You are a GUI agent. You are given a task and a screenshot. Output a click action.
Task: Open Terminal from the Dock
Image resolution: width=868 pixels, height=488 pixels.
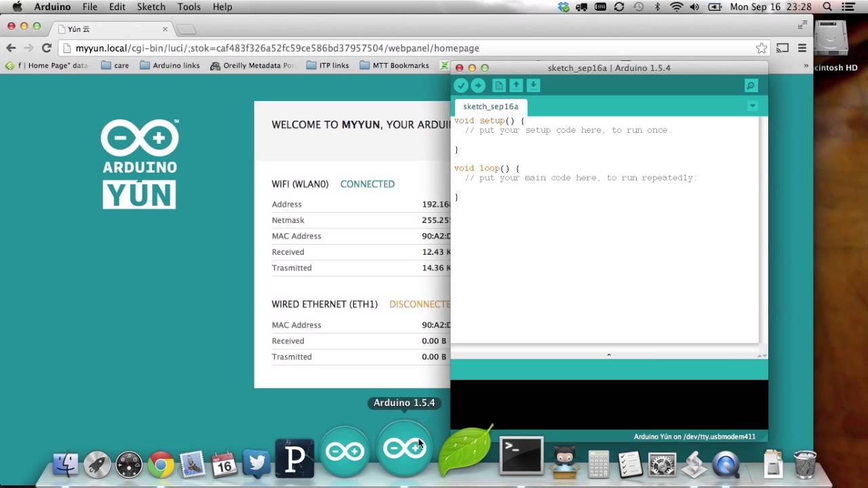(x=521, y=455)
